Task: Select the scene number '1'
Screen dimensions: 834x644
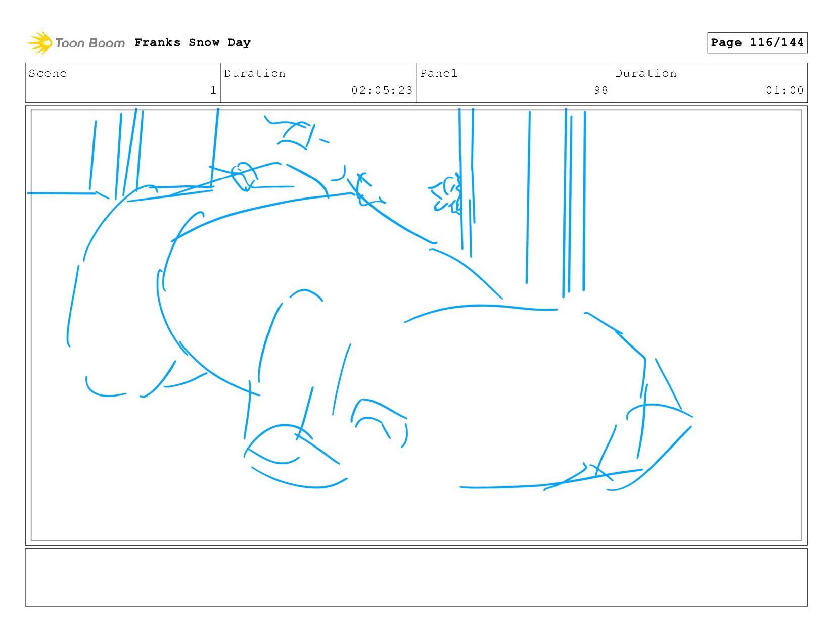Action: point(213,90)
